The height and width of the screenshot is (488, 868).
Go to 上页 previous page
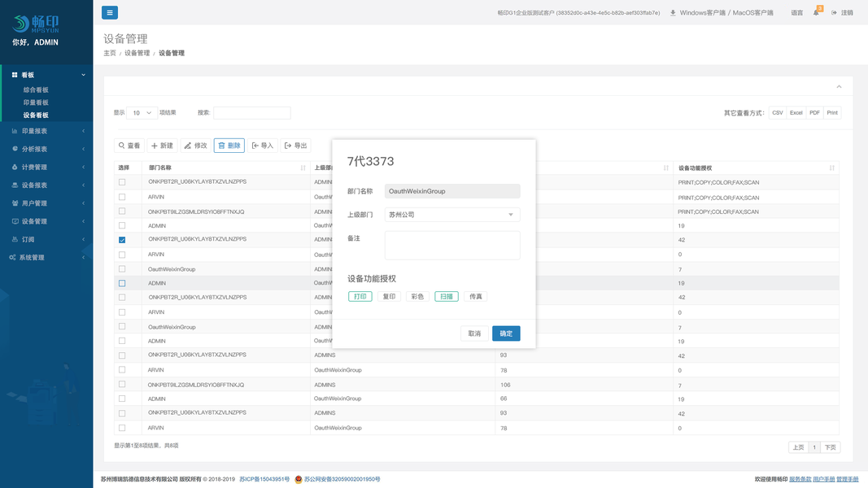pyautogui.click(x=798, y=447)
